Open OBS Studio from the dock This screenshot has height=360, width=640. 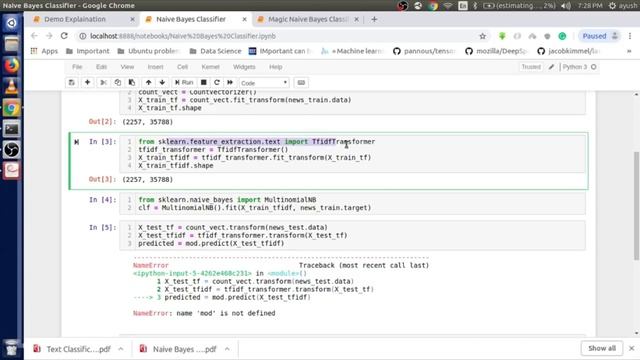(x=11, y=150)
